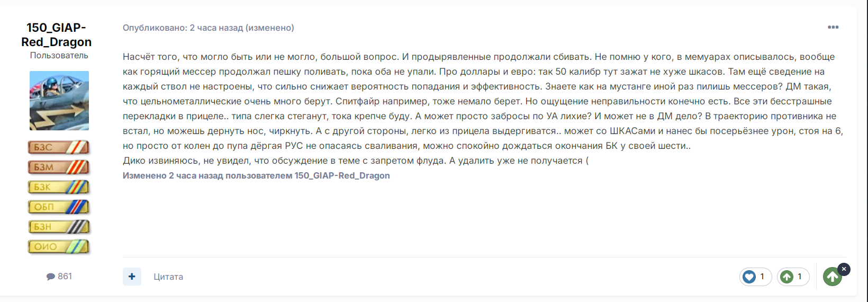Click the БЗН award ribbon
The height and width of the screenshot is (302, 868).
[59, 227]
